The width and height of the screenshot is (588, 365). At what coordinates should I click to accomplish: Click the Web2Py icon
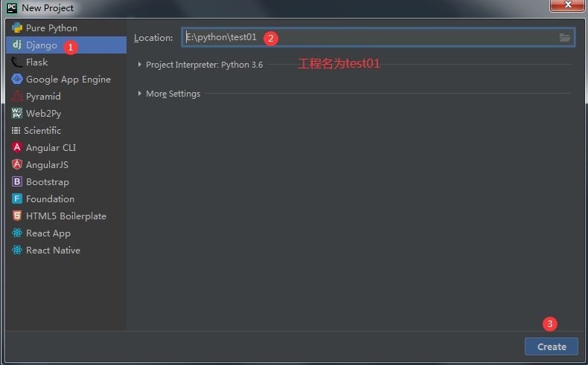[x=17, y=113]
